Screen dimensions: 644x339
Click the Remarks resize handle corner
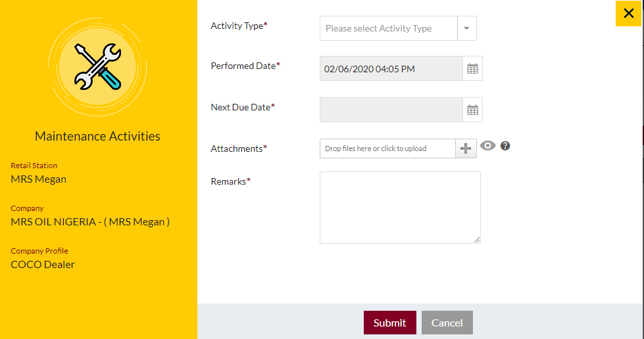pyautogui.click(x=476, y=240)
